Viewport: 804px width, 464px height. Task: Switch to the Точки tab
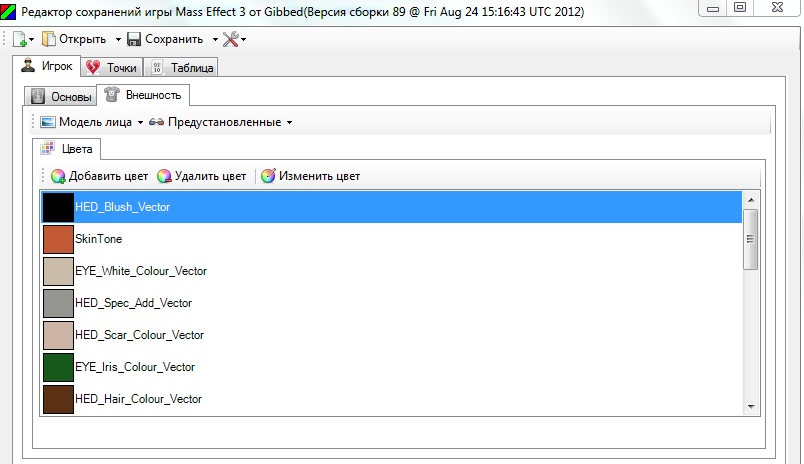(x=111, y=67)
